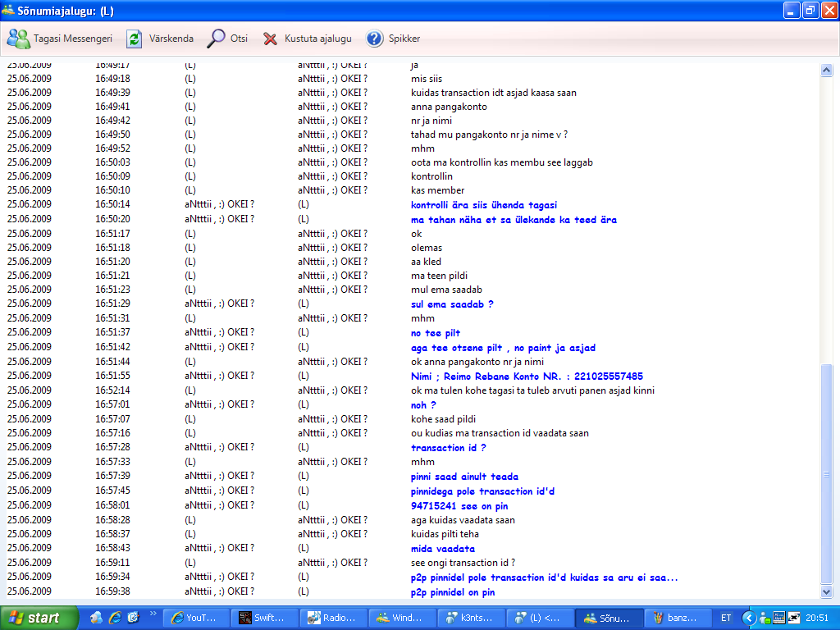Click the ET language indicator on the taskbar
The image size is (840, 630).
tap(727, 618)
